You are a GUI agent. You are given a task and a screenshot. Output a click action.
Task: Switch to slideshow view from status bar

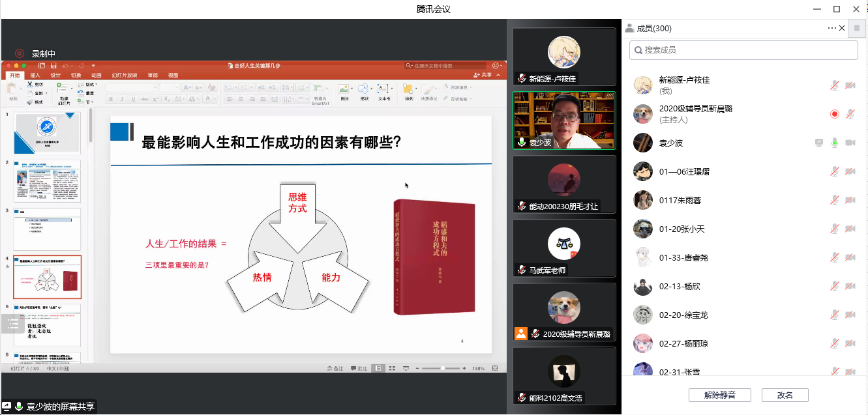[406, 368]
